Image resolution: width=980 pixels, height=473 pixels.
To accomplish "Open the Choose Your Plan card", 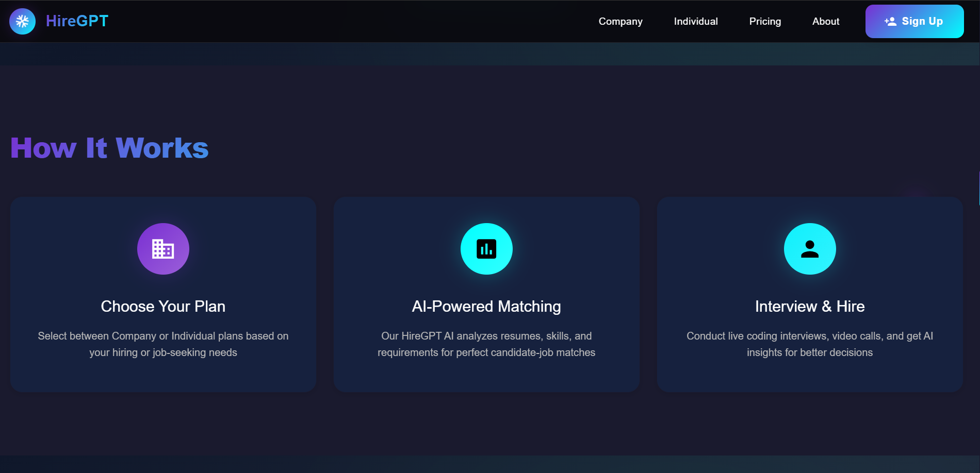I will click(x=163, y=294).
